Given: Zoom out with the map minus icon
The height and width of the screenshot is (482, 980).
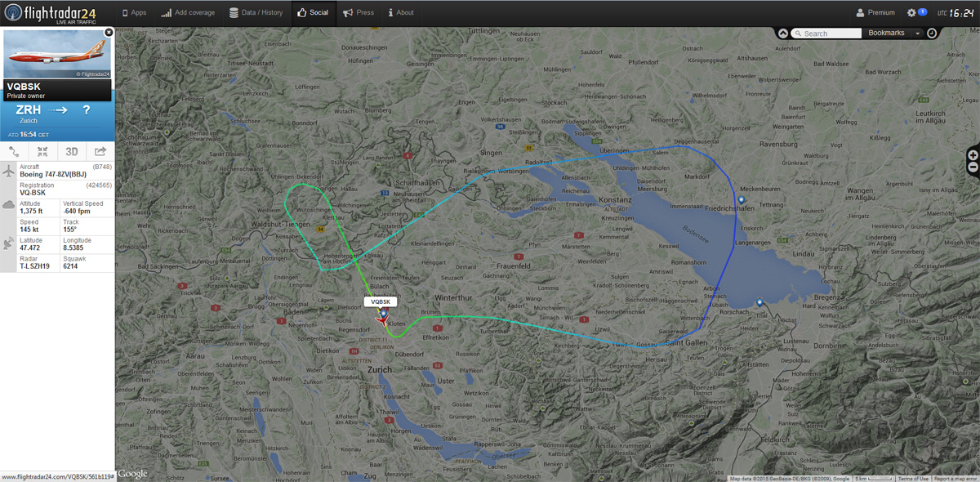Looking at the screenshot, I should pyautogui.click(x=972, y=167).
